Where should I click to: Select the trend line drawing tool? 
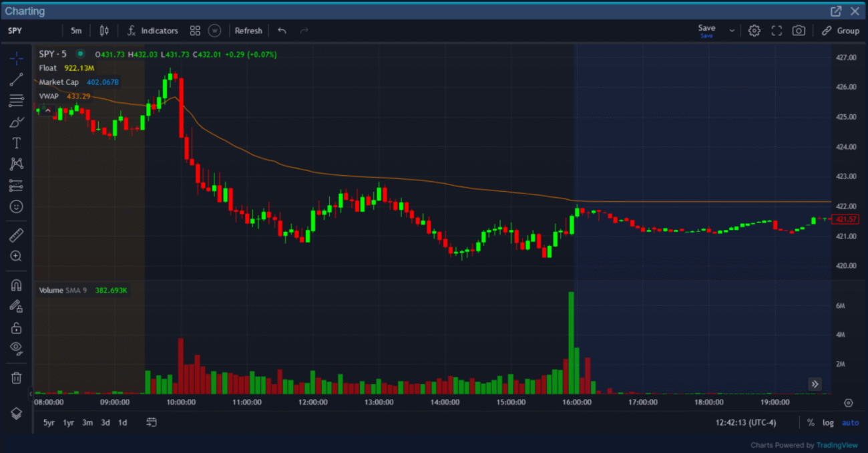tap(16, 80)
